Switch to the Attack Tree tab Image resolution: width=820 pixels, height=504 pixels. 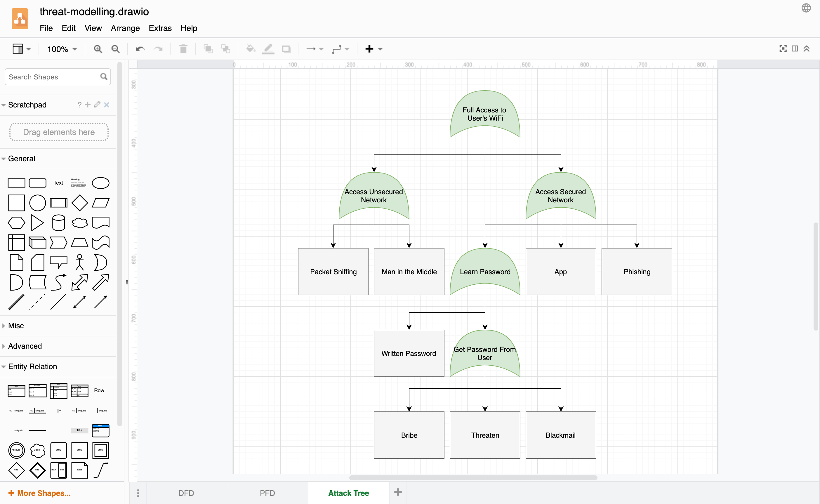point(350,493)
